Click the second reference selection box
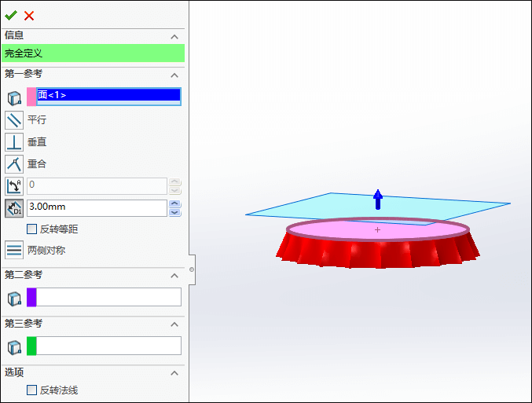This screenshot has width=532, height=403. point(108,297)
